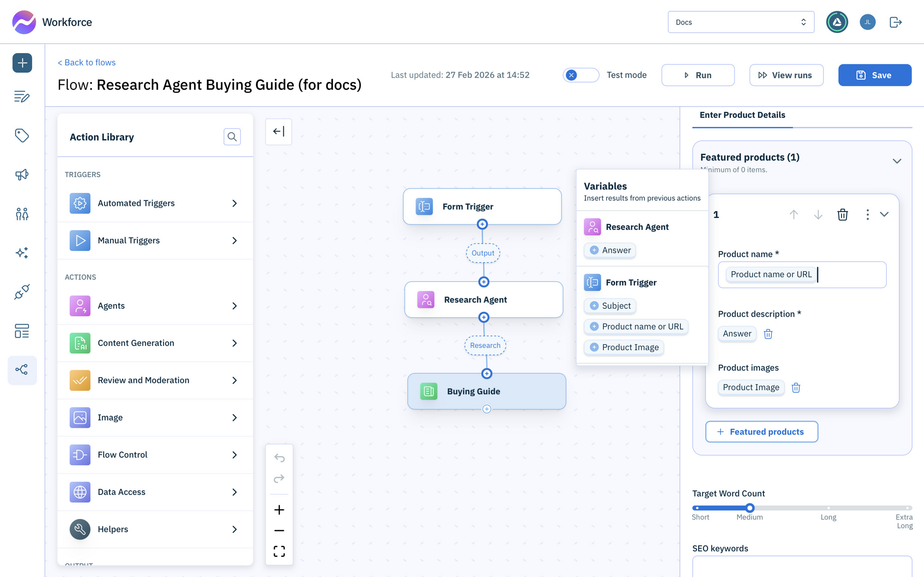Open search in the Action Library
The image size is (924, 577).
[x=232, y=137]
